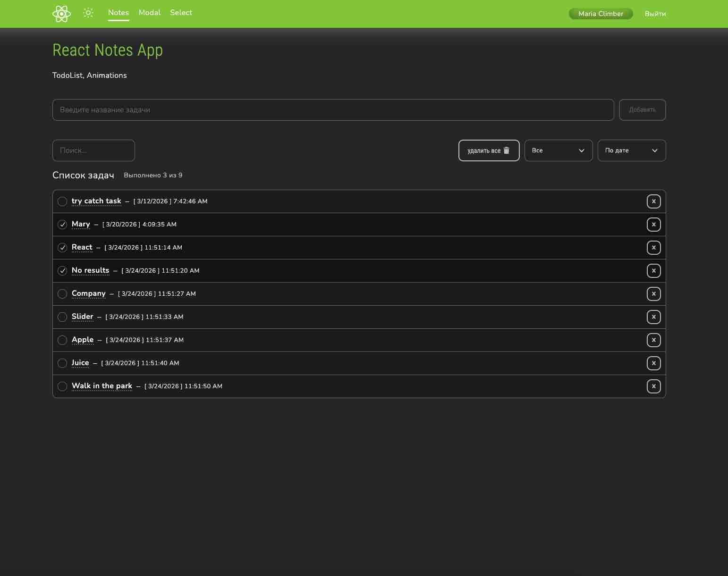Open the 'Все' filter dropdown
The image size is (728, 576).
(x=558, y=150)
